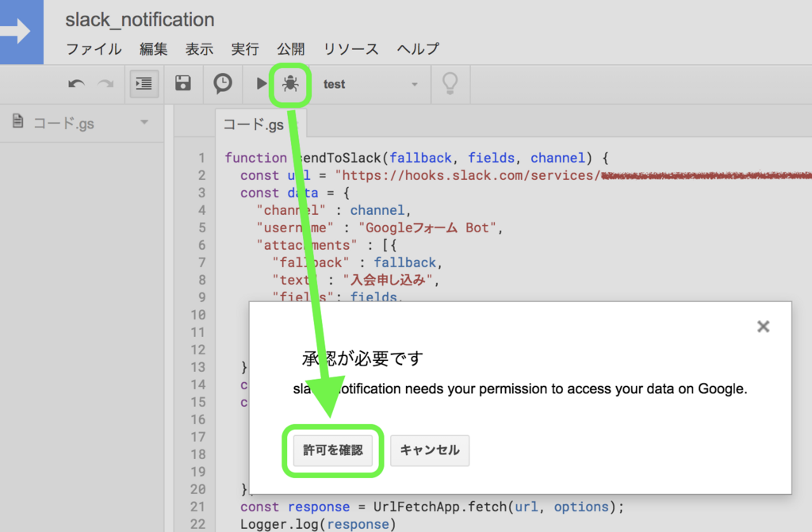
Task: Run the selected function with the play icon
Action: click(261, 83)
